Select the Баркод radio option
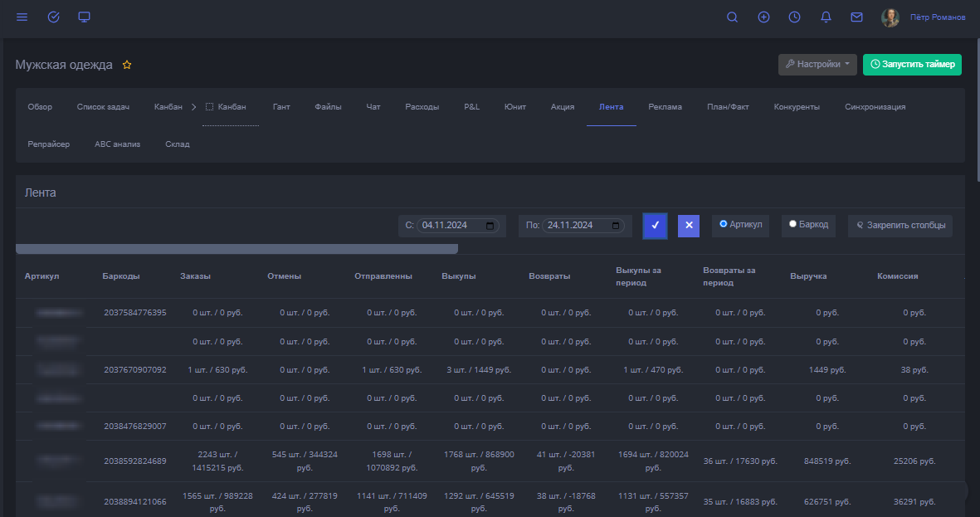The width and height of the screenshot is (980, 517). coord(793,224)
